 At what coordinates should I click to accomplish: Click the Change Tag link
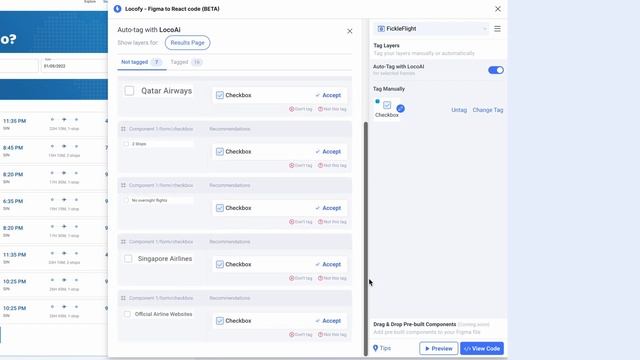click(x=488, y=110)
